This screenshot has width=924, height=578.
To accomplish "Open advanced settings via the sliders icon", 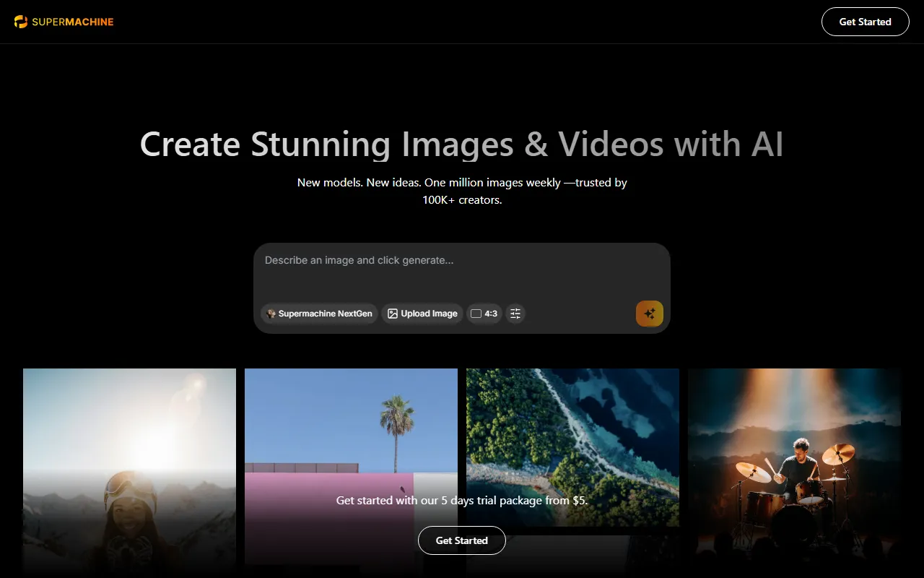I will click(x=515, y=314).
